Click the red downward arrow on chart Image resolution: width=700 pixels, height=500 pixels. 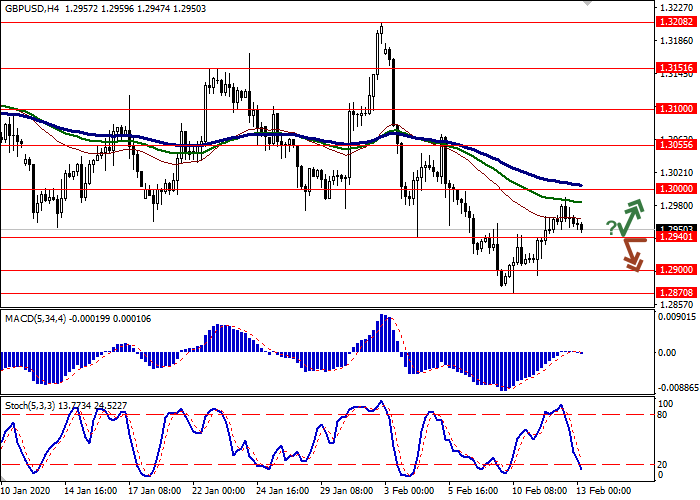tap(630, 254)
